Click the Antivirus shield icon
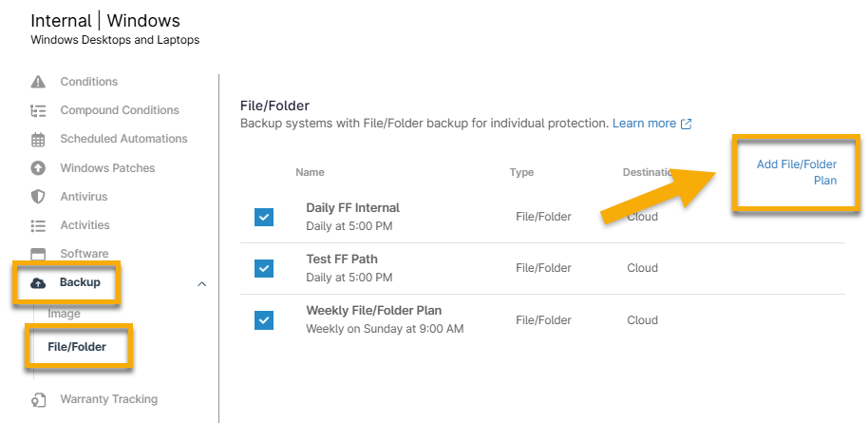This screenshot has width=868, height=423. [38, 197]
